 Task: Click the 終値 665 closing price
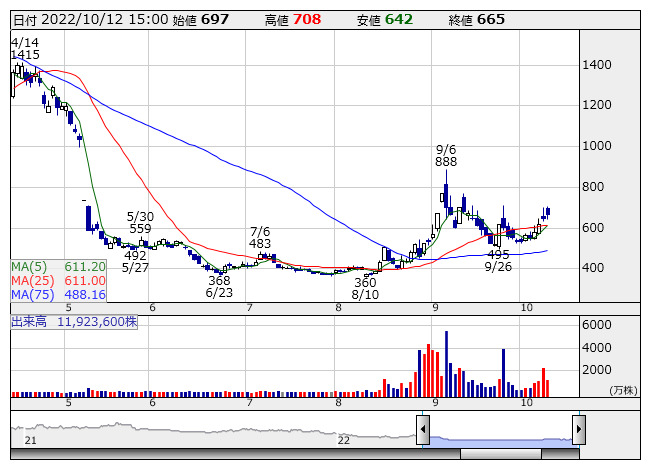click(490, 19)
